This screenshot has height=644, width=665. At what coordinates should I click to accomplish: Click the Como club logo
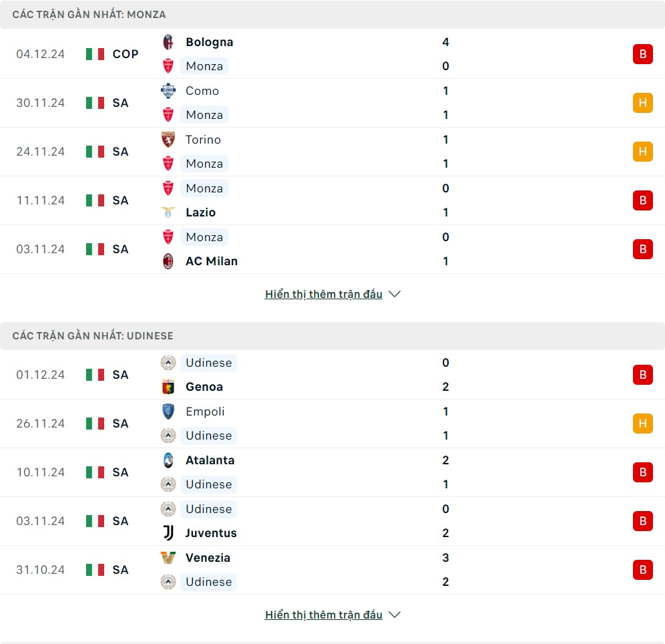(168, 91)
